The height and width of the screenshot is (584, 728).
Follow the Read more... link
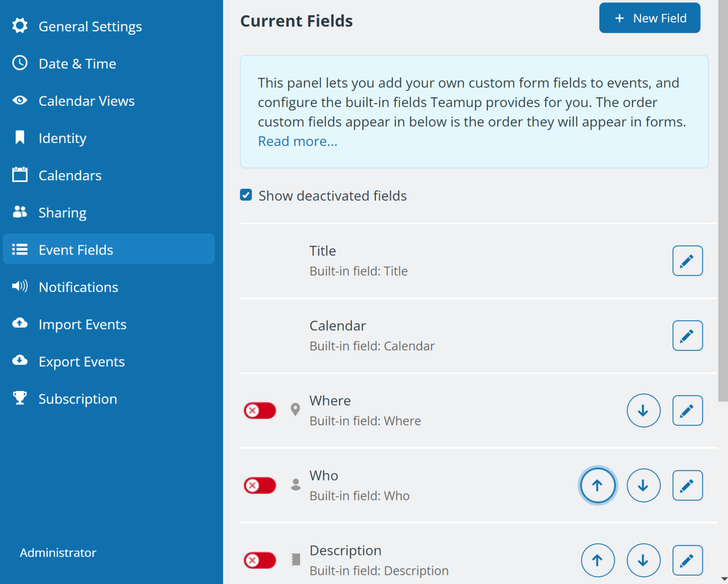(297, 141)
